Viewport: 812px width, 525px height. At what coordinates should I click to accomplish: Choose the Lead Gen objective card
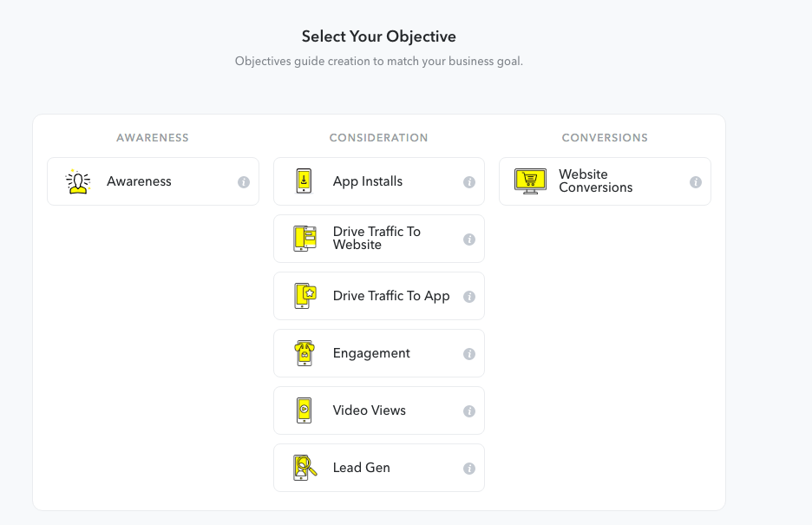379,468
